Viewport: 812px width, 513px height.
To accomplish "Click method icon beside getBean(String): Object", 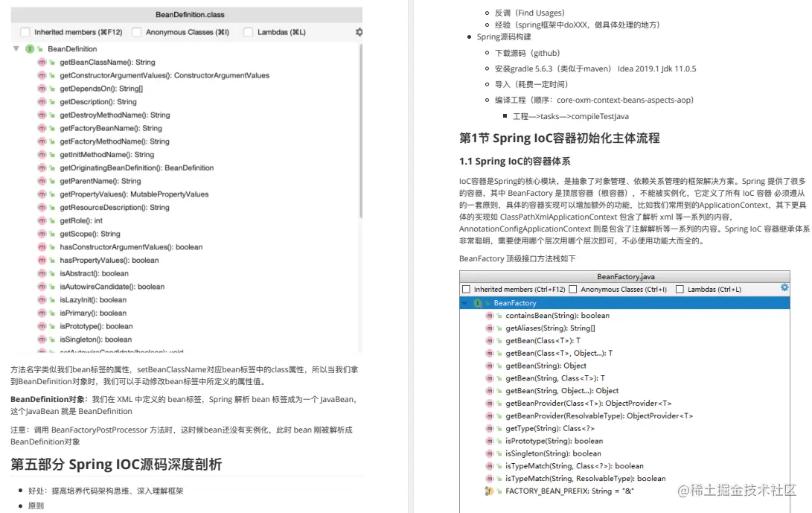I will coord(490,366).
